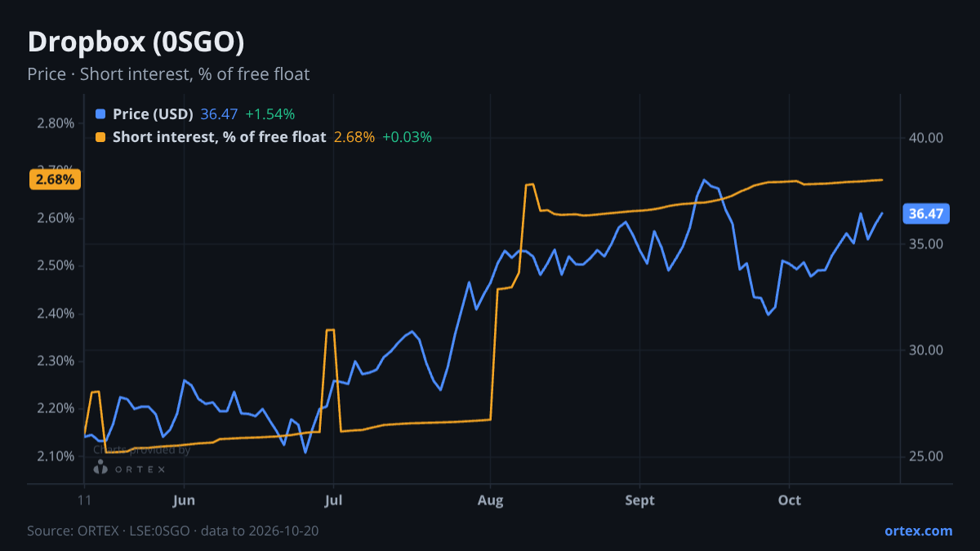Click the 'Price (USD)' legend label
Image resolution: width=980 pixels, height=551 pixels.
153,114
